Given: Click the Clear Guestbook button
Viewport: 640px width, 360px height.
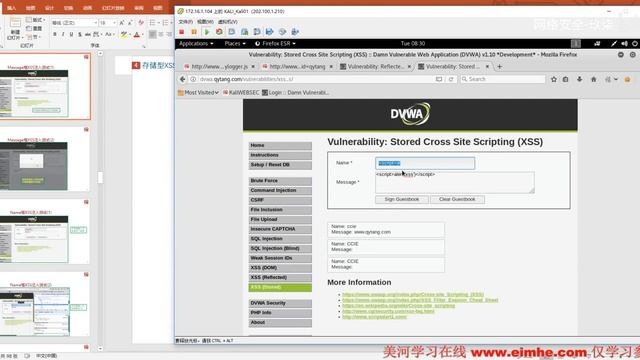Looking at the screenshot, I should [x=457, y=200].
